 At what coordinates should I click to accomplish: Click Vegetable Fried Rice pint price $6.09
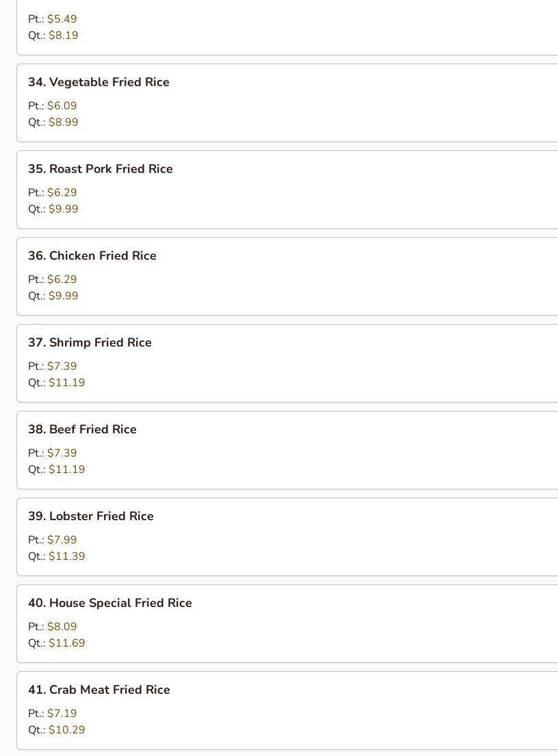[62, 106]
